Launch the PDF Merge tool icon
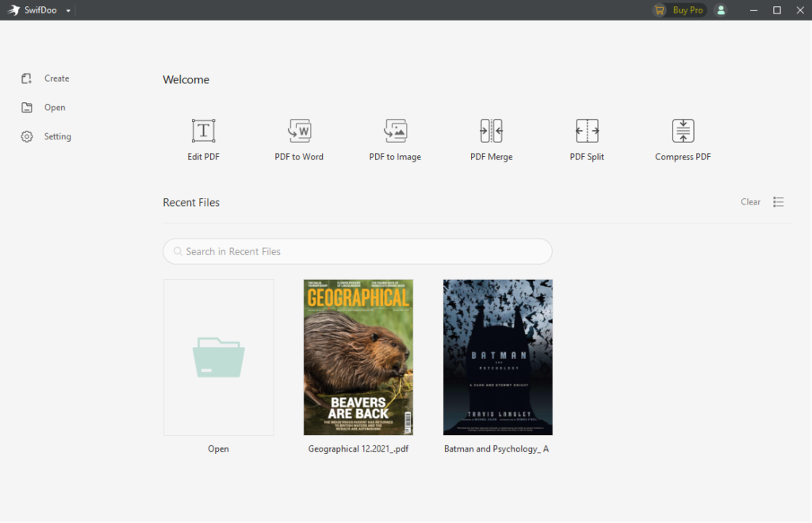 point(492,131)
